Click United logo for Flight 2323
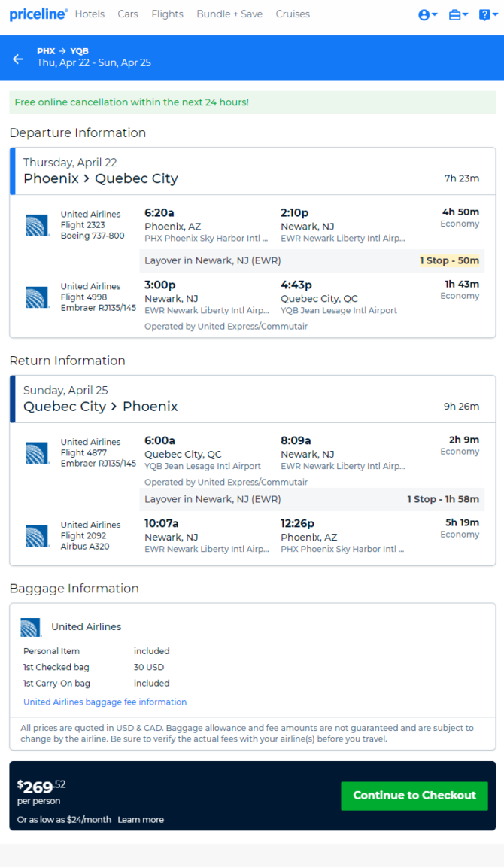This screenshot has height=868, width=504. pyautogui.click(x=37, y=225)
